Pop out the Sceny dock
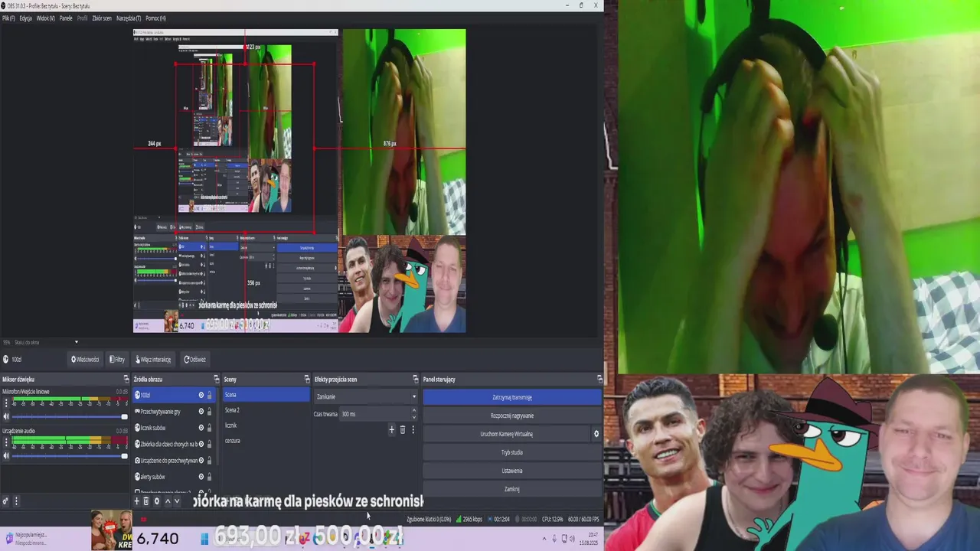 pyautogui.click(x=307, y=380)
